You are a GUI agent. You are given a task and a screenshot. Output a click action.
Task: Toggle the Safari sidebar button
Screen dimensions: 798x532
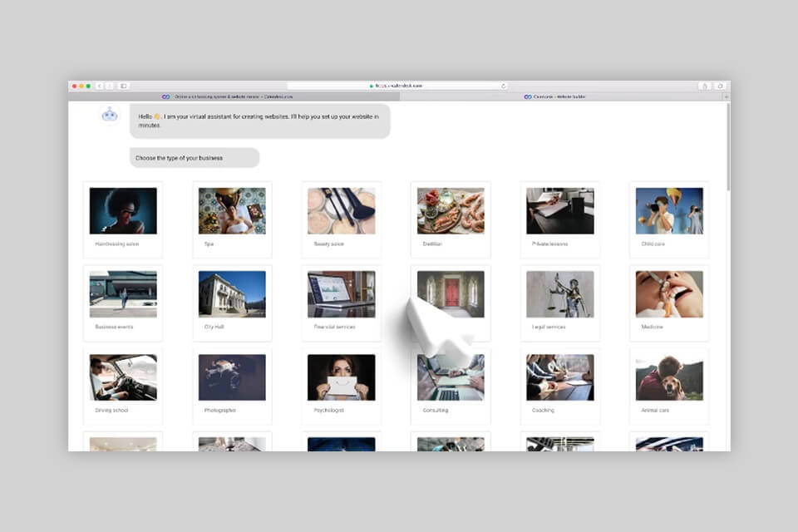[x=123, y=86]
